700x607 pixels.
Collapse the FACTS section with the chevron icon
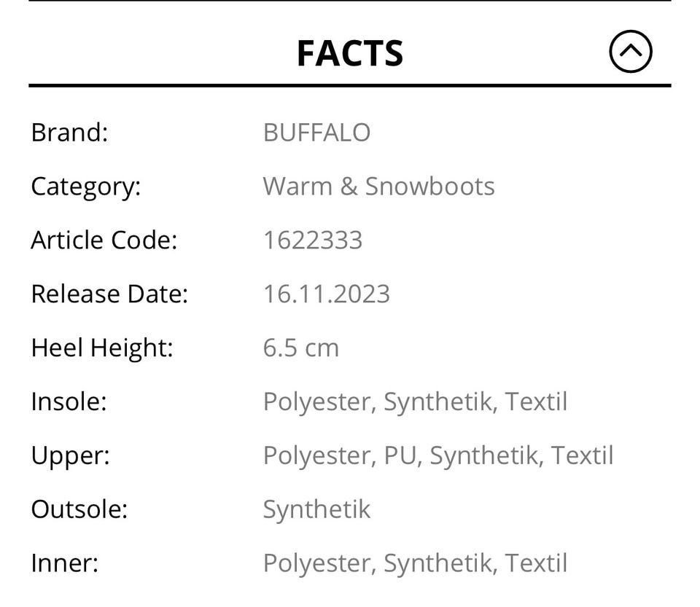click(630, 52)
